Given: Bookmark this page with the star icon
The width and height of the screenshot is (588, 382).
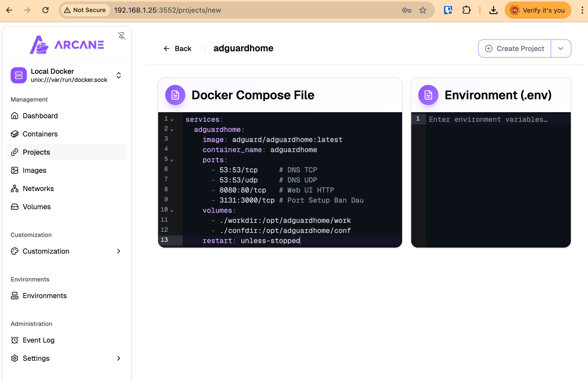Looking at the screenshot, I should (423, 10).
